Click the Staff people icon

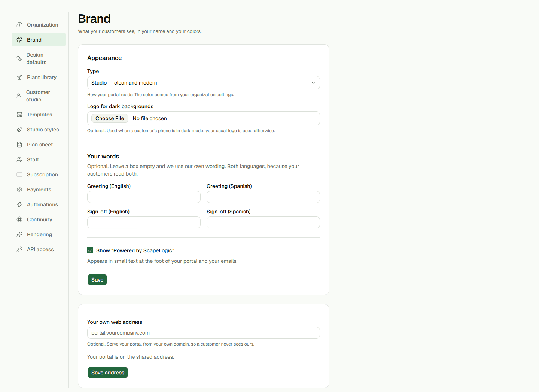(x=19, y=159)
